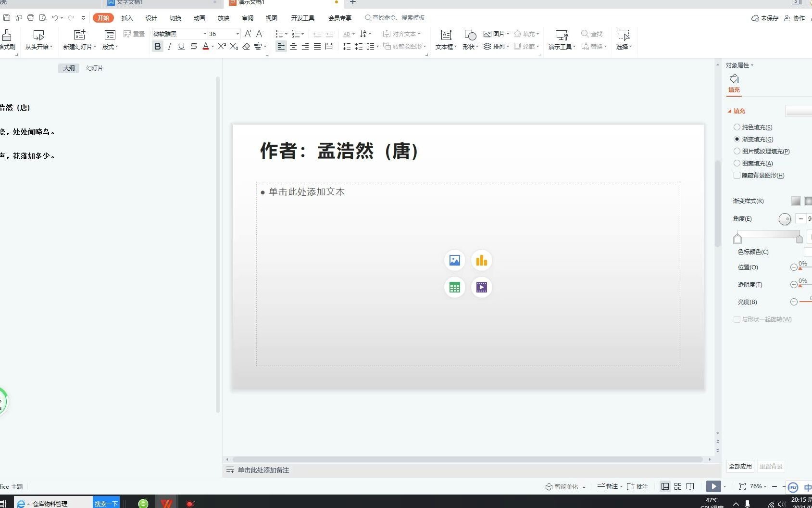Open the 插入 ribbon tab
812x508 pixels.
[127, 18]
